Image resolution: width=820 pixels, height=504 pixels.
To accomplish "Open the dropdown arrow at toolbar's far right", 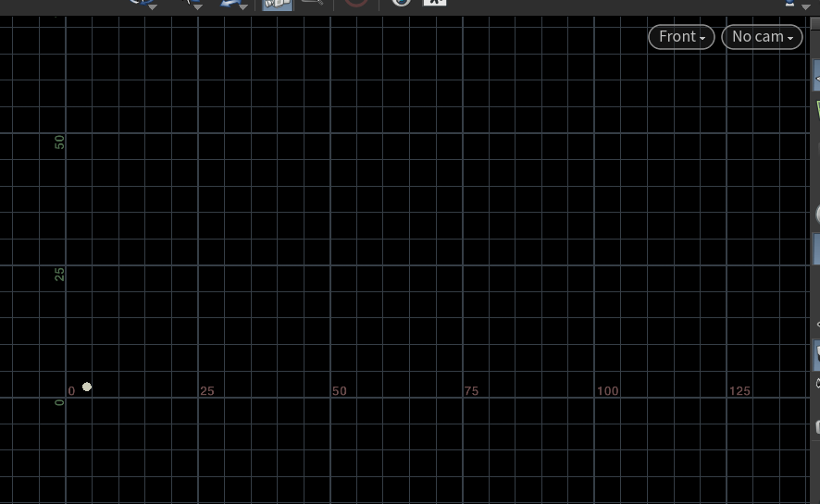I will pos(805,6).
